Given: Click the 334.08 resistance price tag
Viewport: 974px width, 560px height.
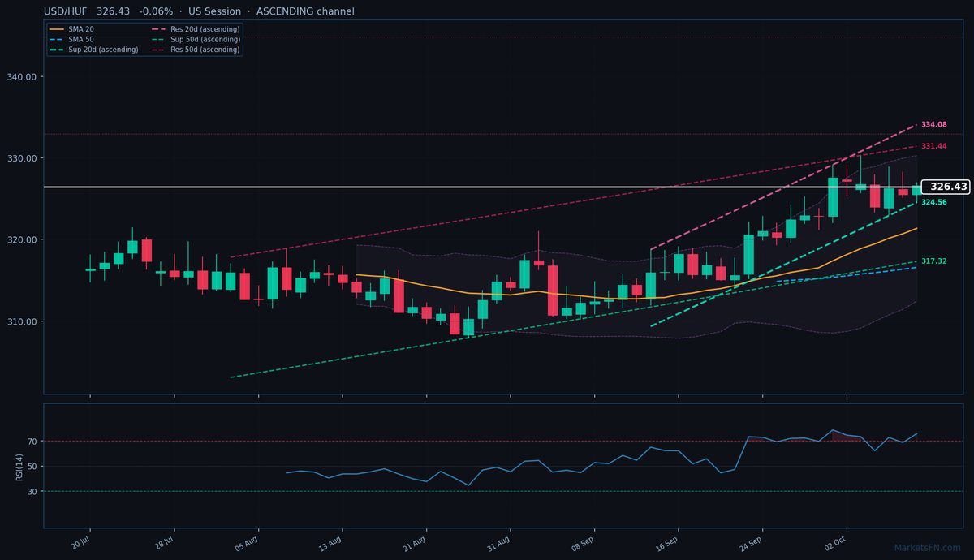Looking at the screenshot, I should coord(934,125).
